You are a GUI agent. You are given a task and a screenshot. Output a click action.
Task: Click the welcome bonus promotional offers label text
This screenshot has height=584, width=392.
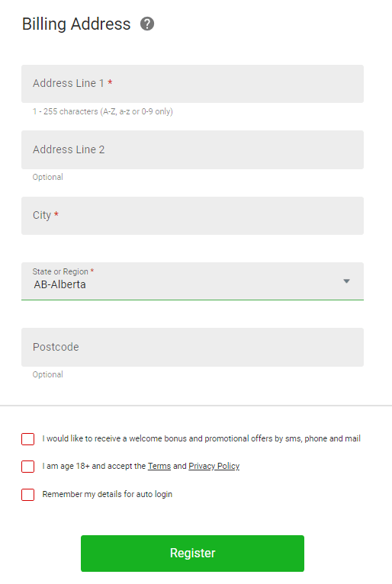pyautogui.click(x=201, y=438)
